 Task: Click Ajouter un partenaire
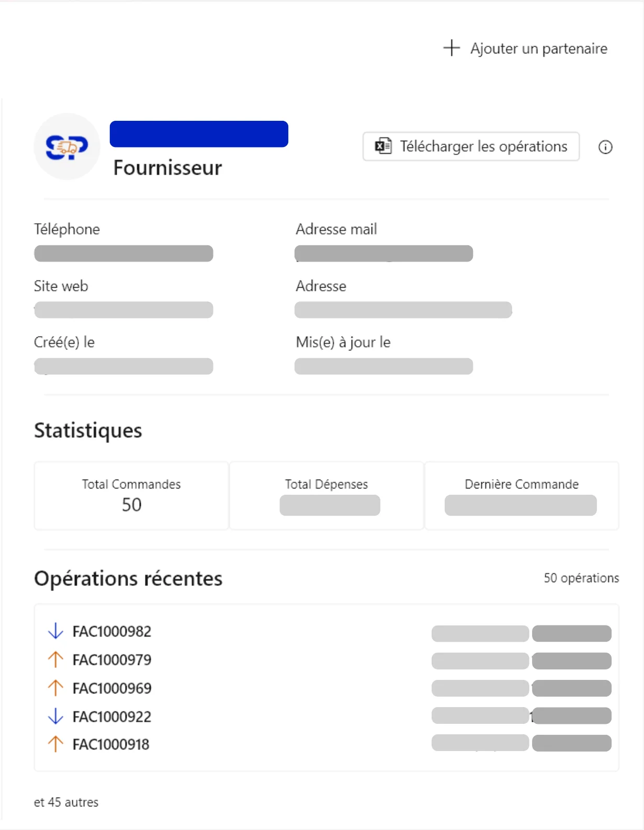538,49
